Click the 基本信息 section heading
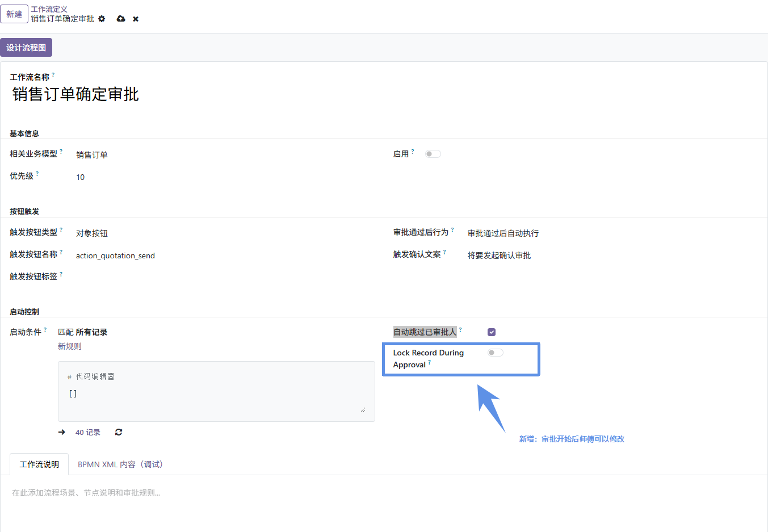The height and width of the screenshot is (532, 768). pos(24,133)
